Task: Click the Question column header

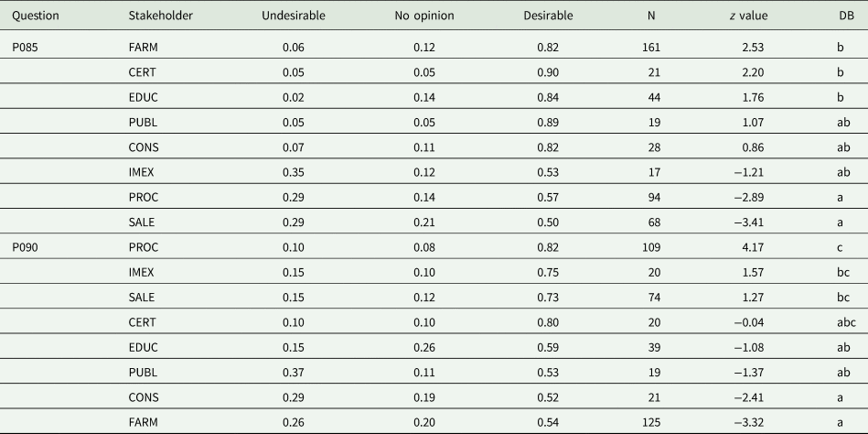Action: tap(33, 16)
